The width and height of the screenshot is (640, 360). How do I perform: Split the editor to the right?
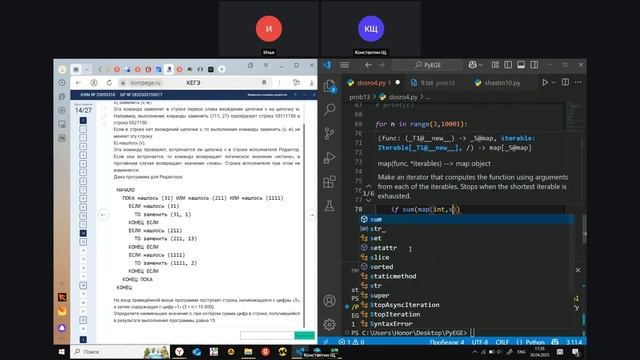(565, 82)
